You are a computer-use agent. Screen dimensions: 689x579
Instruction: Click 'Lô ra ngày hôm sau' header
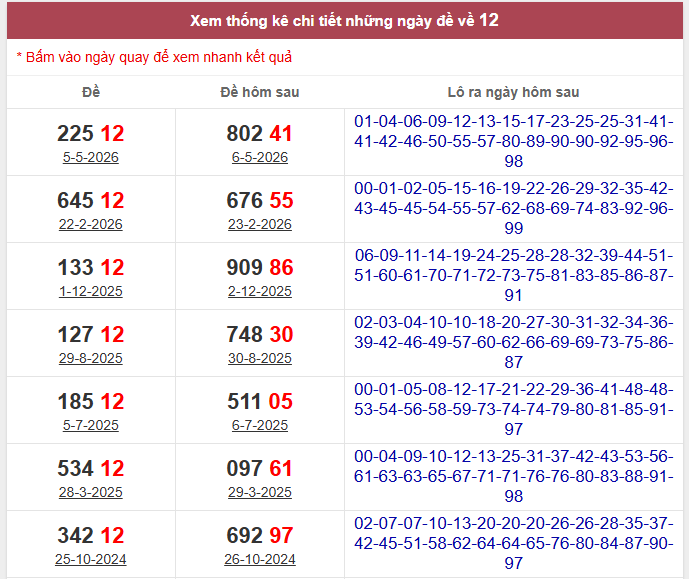(513, 92)
